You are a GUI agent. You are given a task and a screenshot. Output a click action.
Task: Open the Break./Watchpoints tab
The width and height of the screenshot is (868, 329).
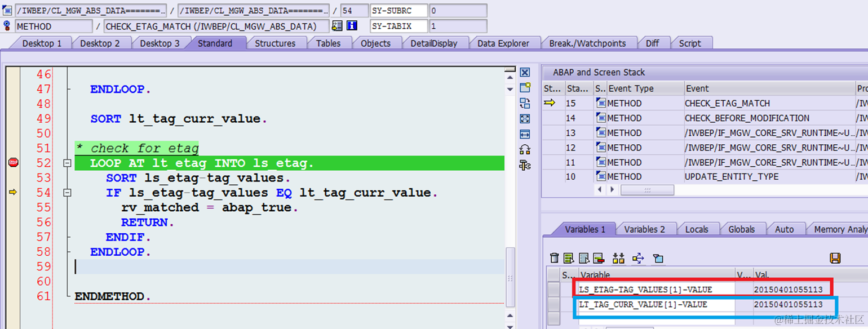click(587, 43)
